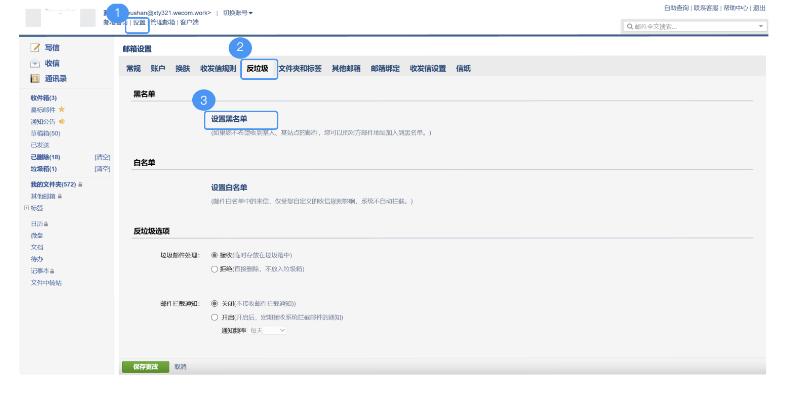Open the 日历 calendar sidebar link
The image size is (804, 397).
(x=37, y=224)
